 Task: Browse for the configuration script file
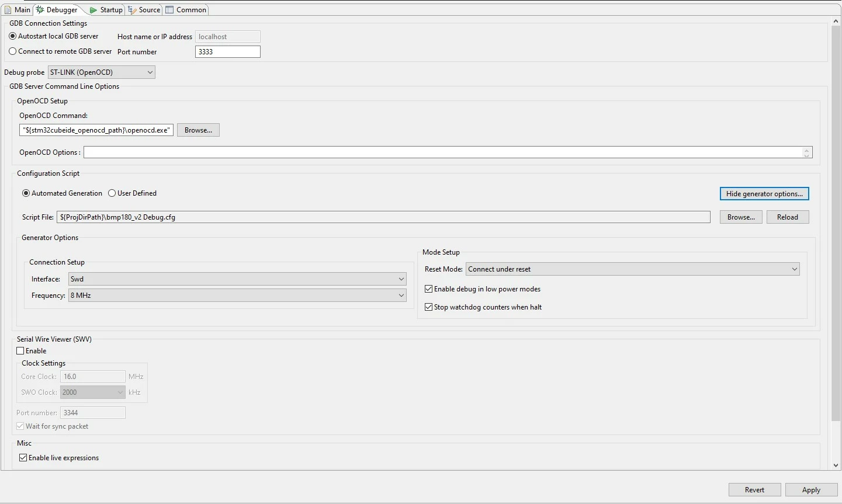point(741,217)
